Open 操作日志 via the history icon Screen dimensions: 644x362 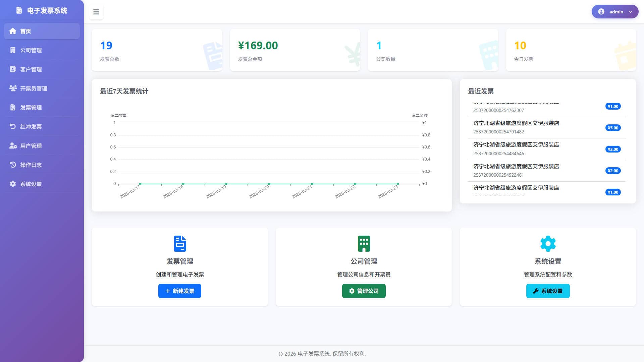[x=13, y=165]
